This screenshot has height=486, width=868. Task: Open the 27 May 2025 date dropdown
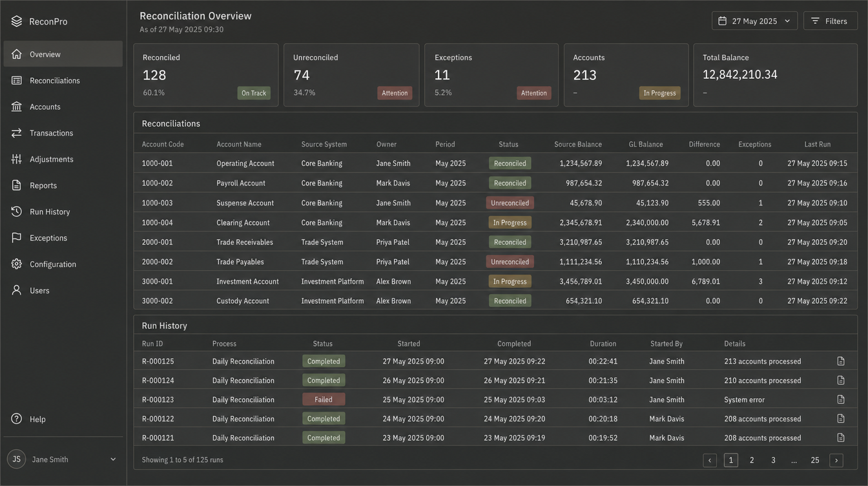point(754,21)
